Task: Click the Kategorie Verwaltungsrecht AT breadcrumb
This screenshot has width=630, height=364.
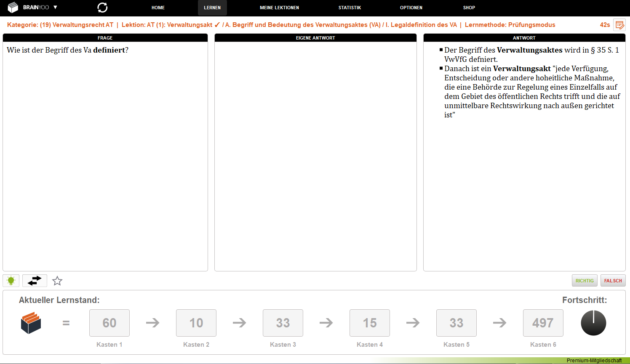Action: tap(60, 25)
